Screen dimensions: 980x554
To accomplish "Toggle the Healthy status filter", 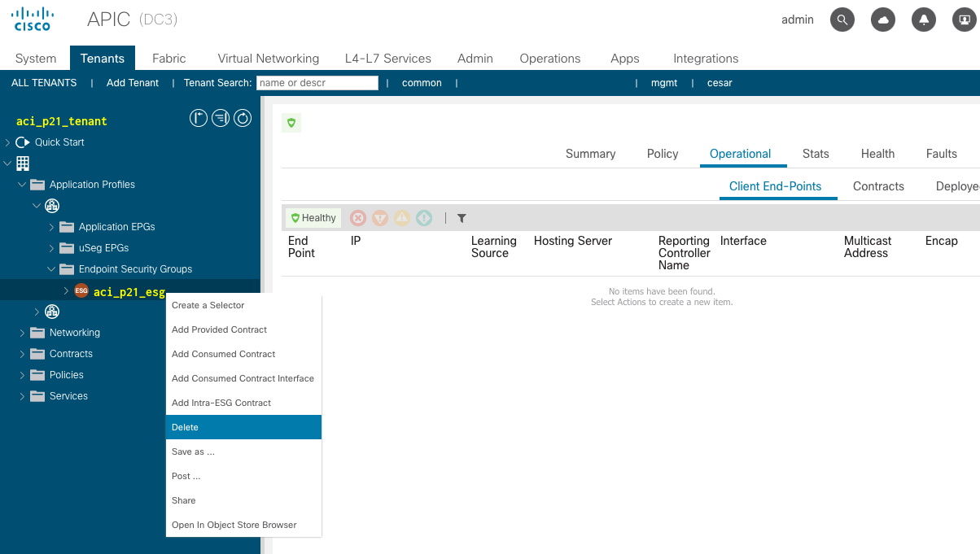I will [313, 218].
